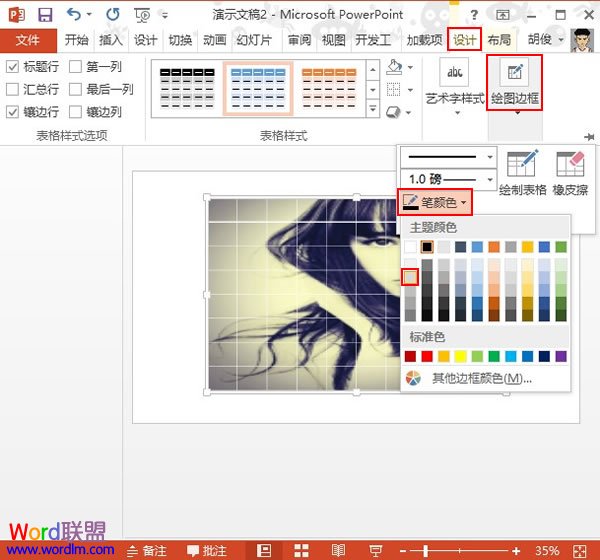Expand the Shading dropdown arrow
The width and height of the screenshot is (600, 560).
[x=411, y=67]
